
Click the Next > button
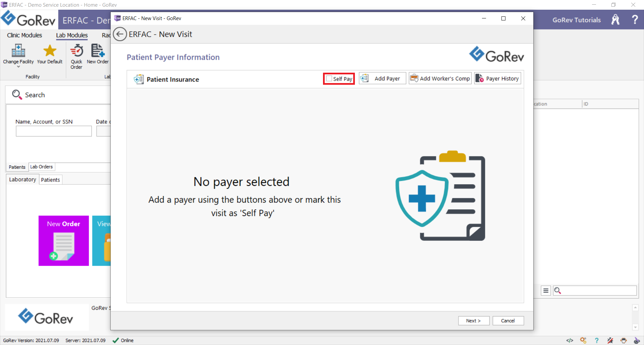pos(474,321)
